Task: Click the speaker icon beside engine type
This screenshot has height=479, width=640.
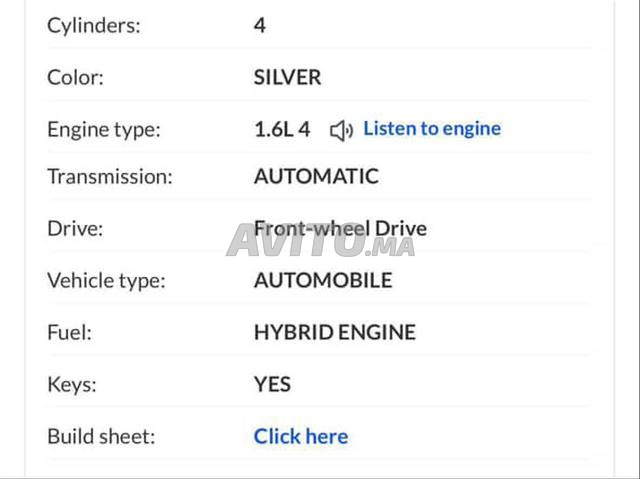Action: click(341, 129)
